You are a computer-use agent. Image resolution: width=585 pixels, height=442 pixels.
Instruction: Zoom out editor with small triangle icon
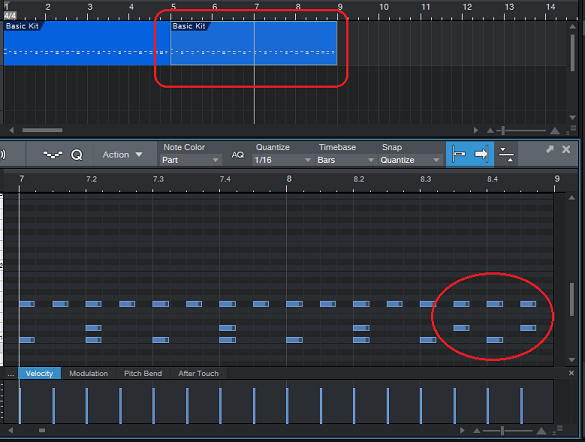click(x=476, y=431)
